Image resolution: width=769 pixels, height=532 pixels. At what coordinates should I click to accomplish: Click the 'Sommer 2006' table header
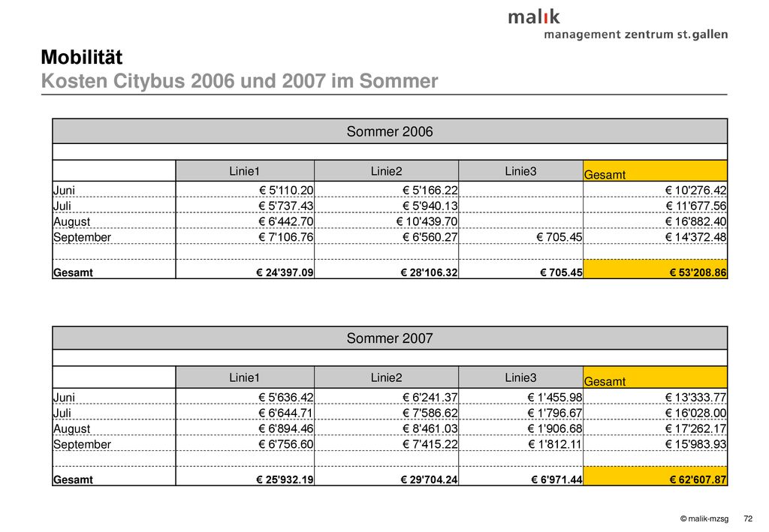click(390, 131)
